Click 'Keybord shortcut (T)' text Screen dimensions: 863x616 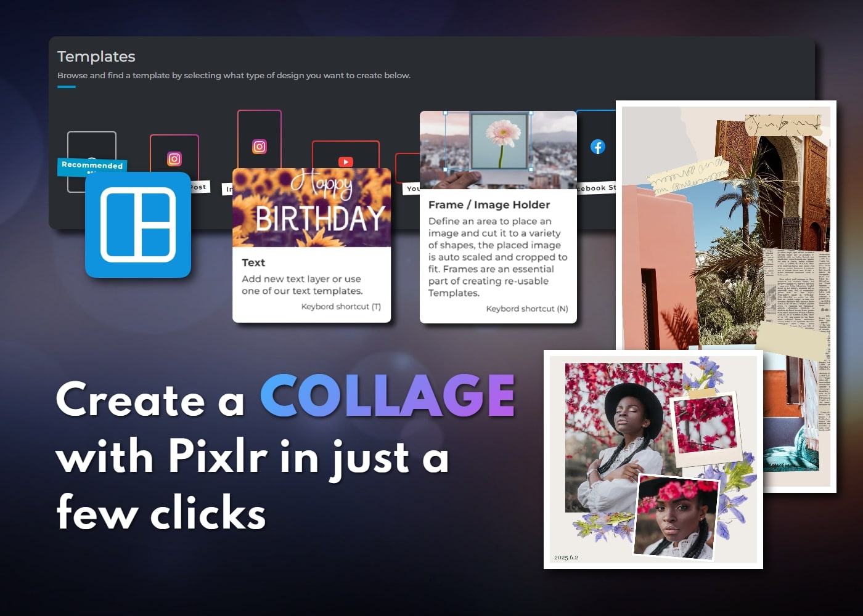tap(341, 307)
